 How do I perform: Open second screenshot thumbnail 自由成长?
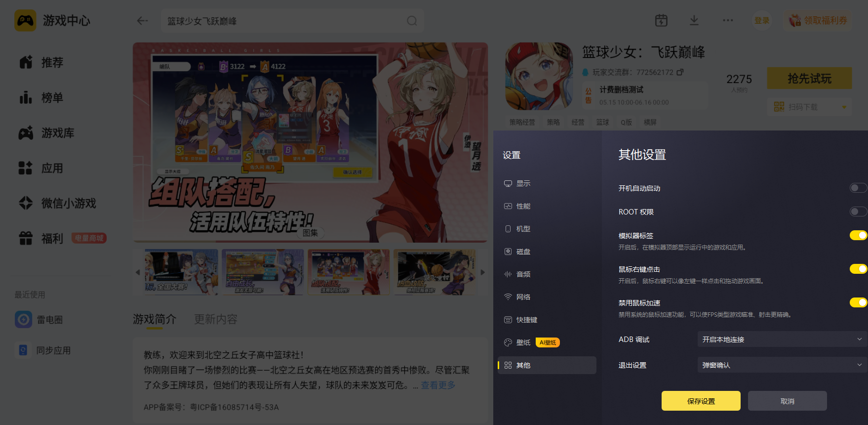[x=263, y=272]
